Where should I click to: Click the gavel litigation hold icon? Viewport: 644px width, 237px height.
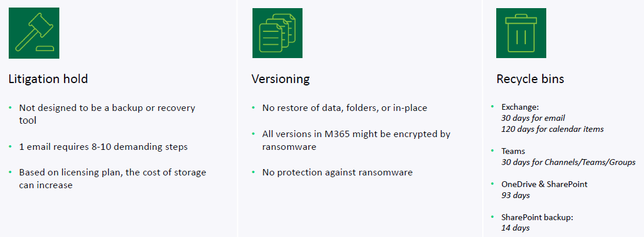(34, 33)
